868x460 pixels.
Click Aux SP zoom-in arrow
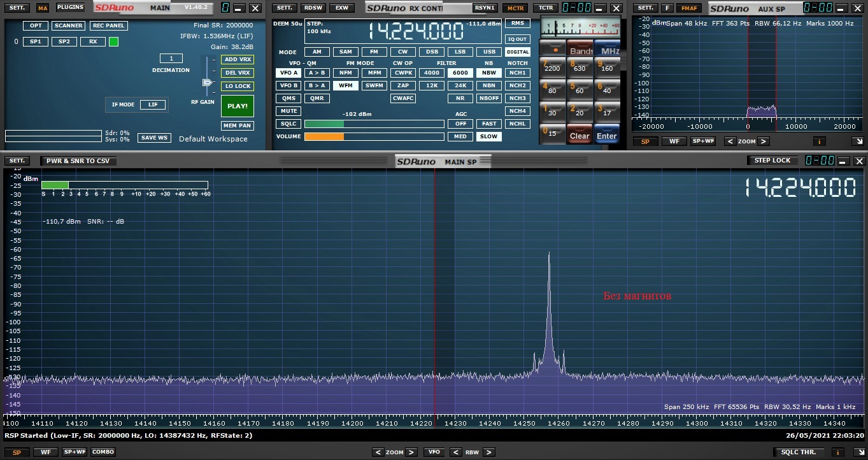point(764,141)
